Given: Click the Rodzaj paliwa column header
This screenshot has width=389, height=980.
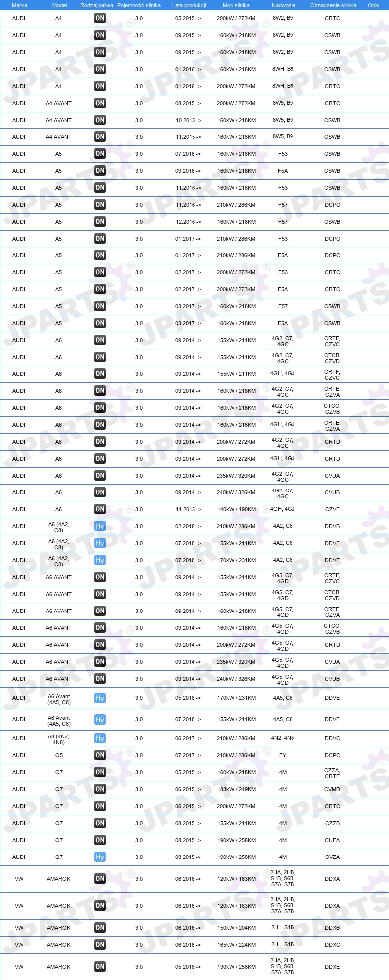Looking at the screenshot, I should 97,5.
